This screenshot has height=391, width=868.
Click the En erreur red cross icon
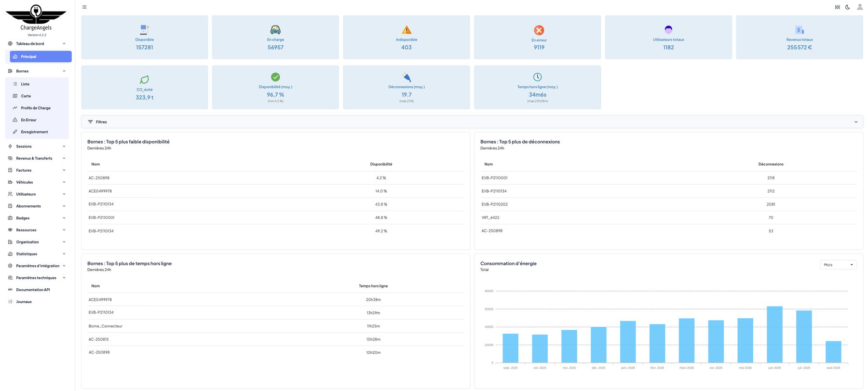(539, 30)
